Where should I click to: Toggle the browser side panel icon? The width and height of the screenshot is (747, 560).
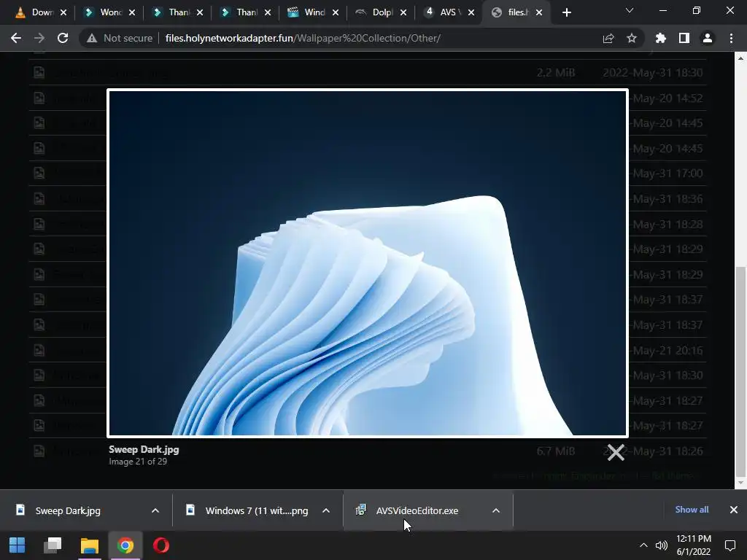click(x=684, y=38)
